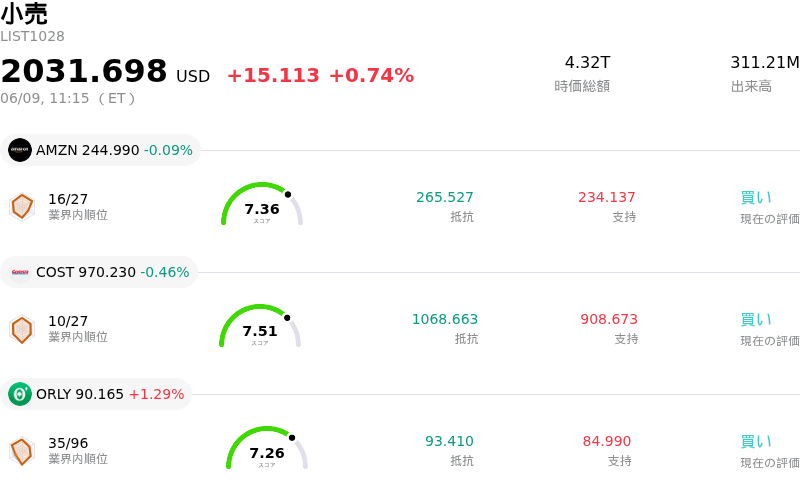Click the AMZN 買い rating label
Screen dimensions: 800x488
756,198
